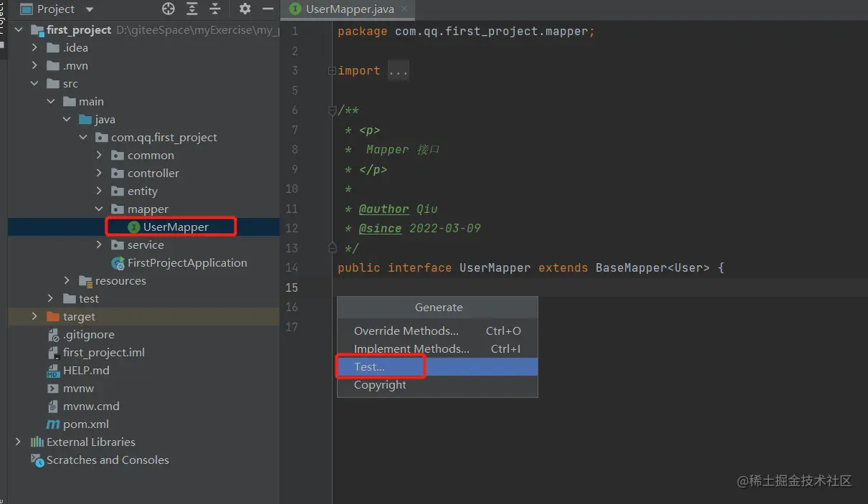Open Project panel settings gear
The width and height of the screenshot is (868, 504).
point(245,9)
